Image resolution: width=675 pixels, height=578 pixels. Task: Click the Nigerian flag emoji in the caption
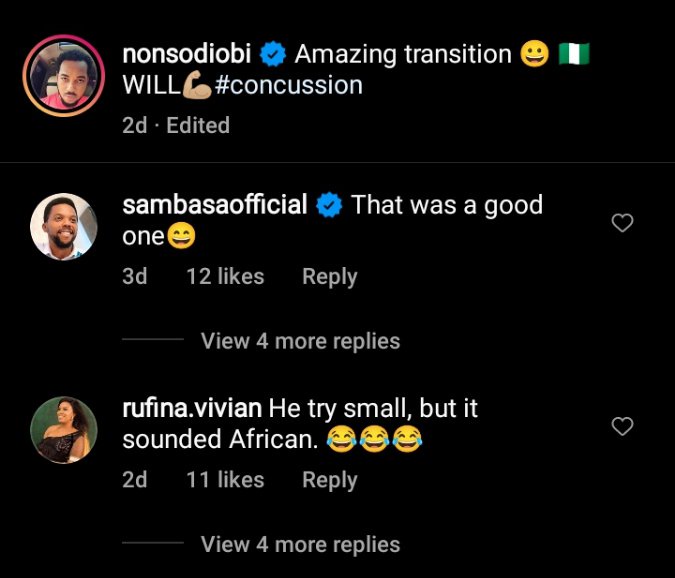pos(574,53)
